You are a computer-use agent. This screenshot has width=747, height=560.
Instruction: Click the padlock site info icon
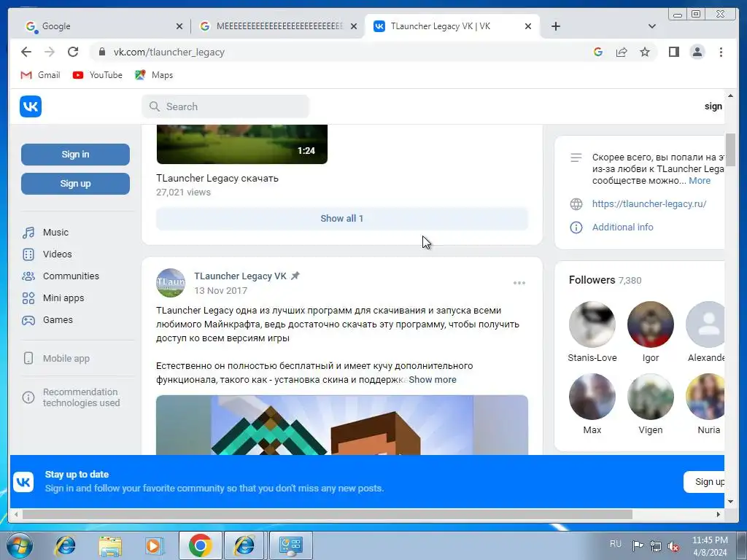[101, 52]
